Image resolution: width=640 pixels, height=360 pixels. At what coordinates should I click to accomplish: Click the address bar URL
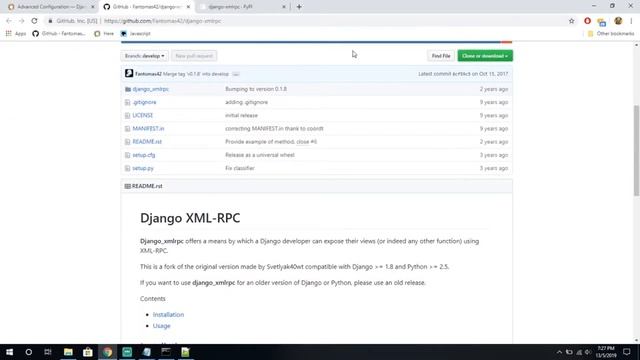click(162, 21)
